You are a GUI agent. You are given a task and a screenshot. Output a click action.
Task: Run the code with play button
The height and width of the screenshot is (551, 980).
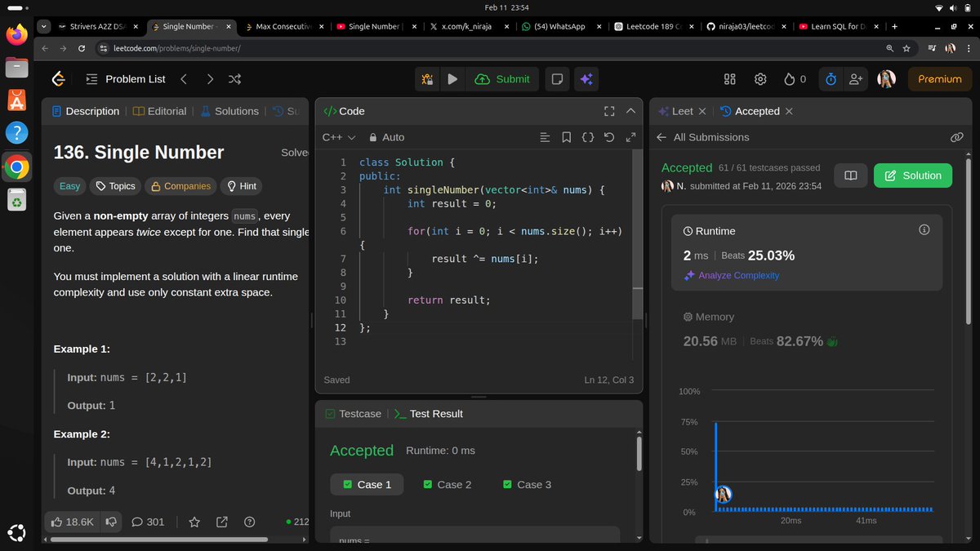click(452, 79)
